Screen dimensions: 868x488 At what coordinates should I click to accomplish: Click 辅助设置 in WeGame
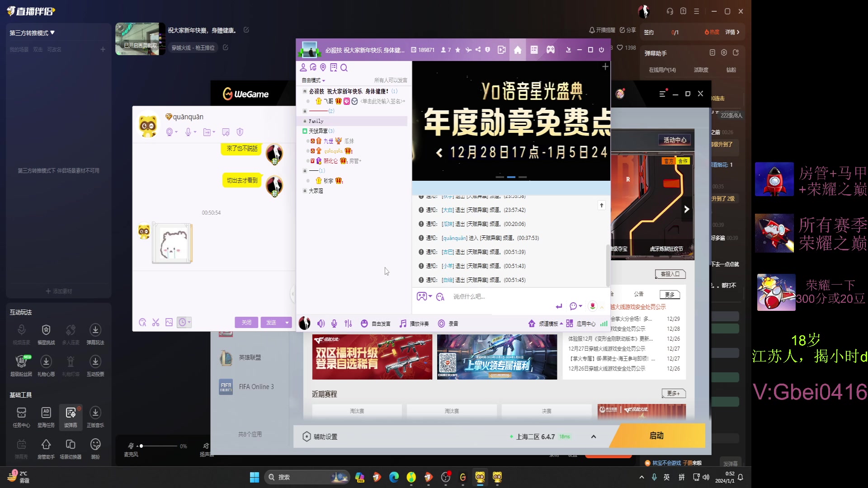tap(320, 436)
